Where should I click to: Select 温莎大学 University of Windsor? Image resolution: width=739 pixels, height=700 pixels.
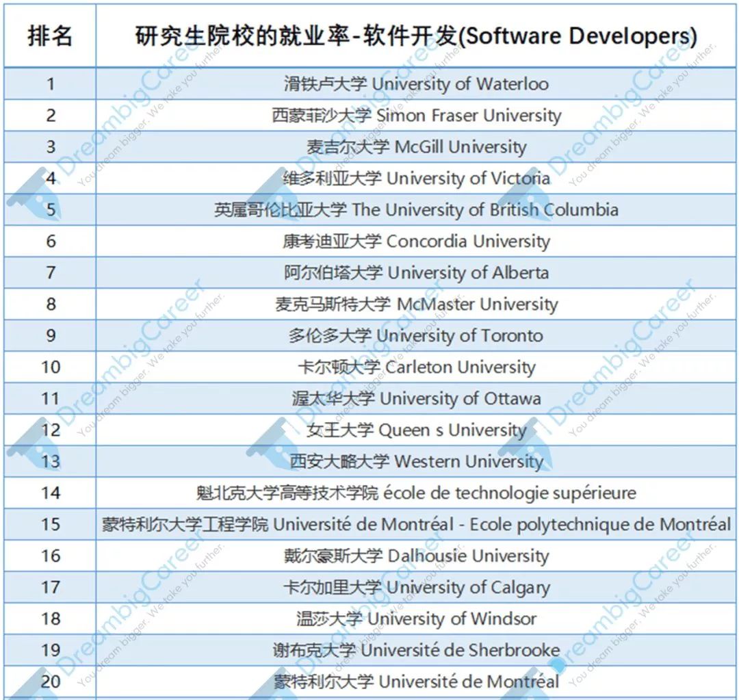(416, 619)
